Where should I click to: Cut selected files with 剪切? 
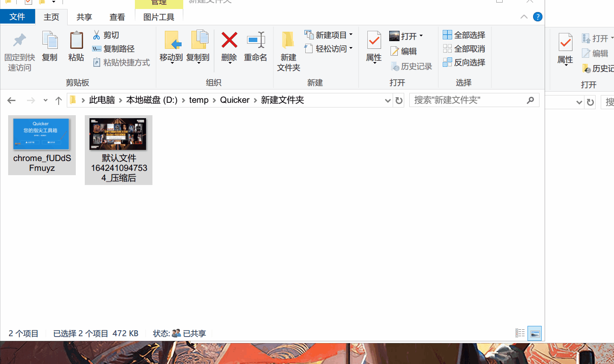106,35
